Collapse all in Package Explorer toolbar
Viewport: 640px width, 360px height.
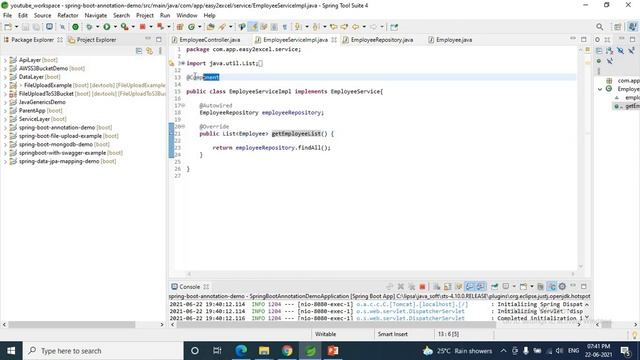(139, 51)
